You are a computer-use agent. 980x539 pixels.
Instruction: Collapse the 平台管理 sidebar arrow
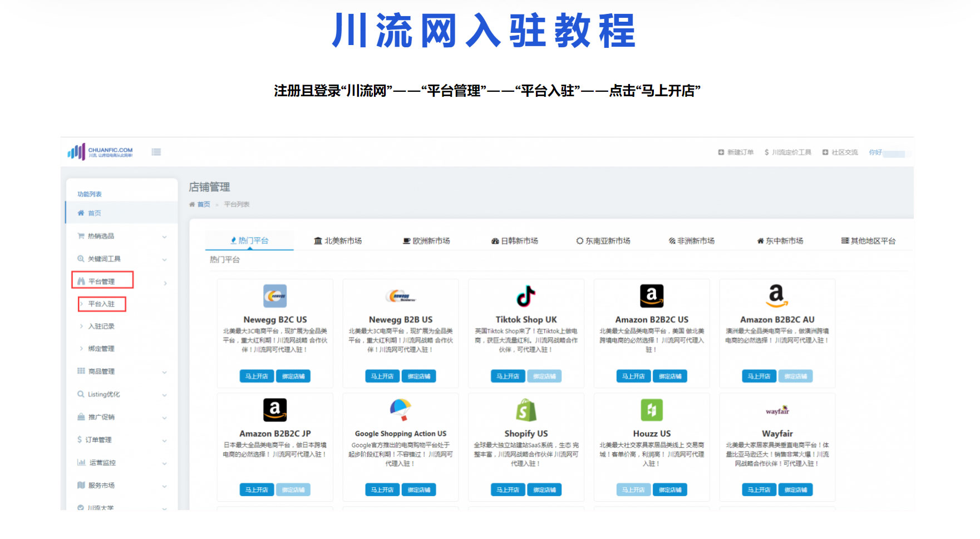[x=165, y=283]
